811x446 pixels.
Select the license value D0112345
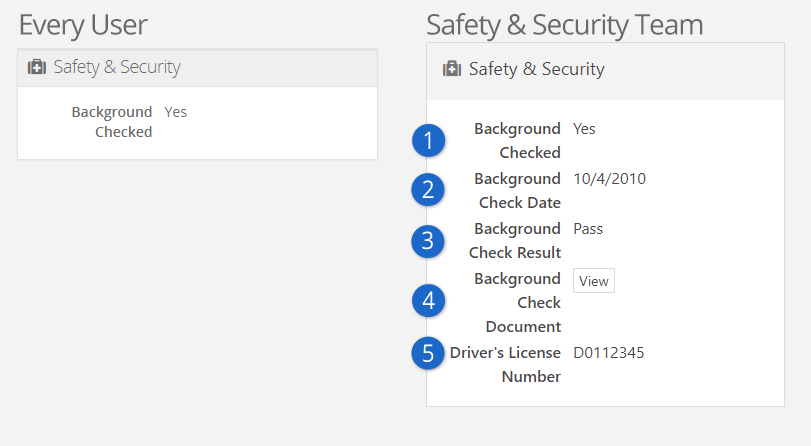pos(609,353)
